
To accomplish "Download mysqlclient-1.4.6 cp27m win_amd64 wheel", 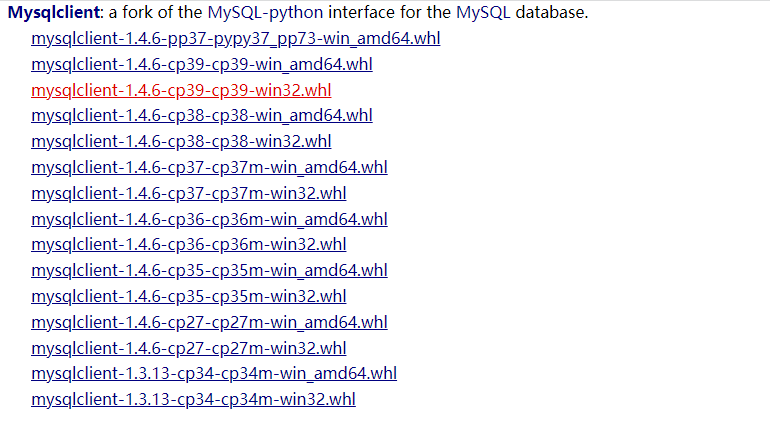I will (x=209, y=322).
